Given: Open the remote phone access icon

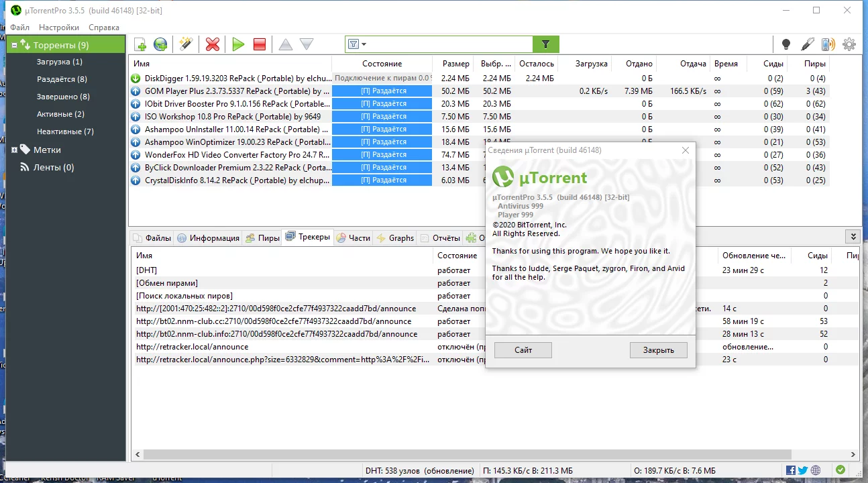Looking at the screenshot, I should [829, 44].
